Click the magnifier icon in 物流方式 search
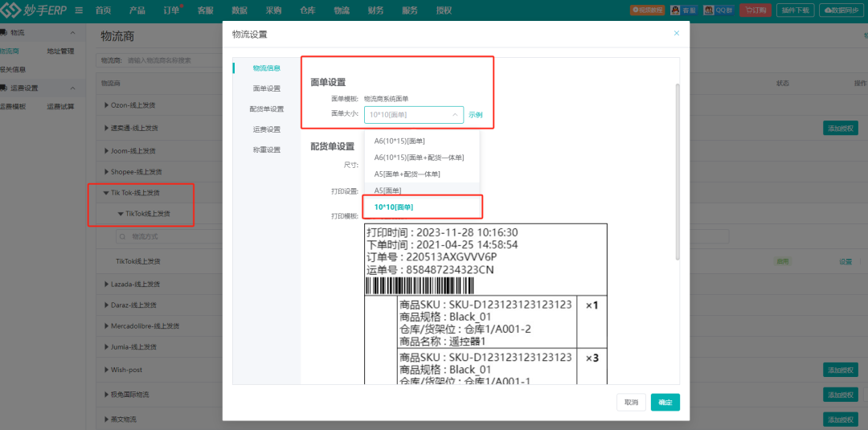 [x=122, y=236]
